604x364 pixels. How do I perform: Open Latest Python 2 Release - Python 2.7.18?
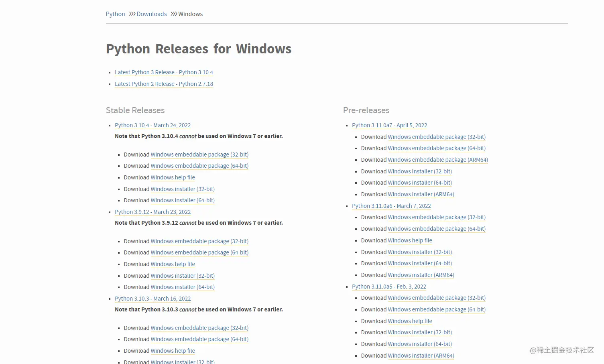(164, 84)
